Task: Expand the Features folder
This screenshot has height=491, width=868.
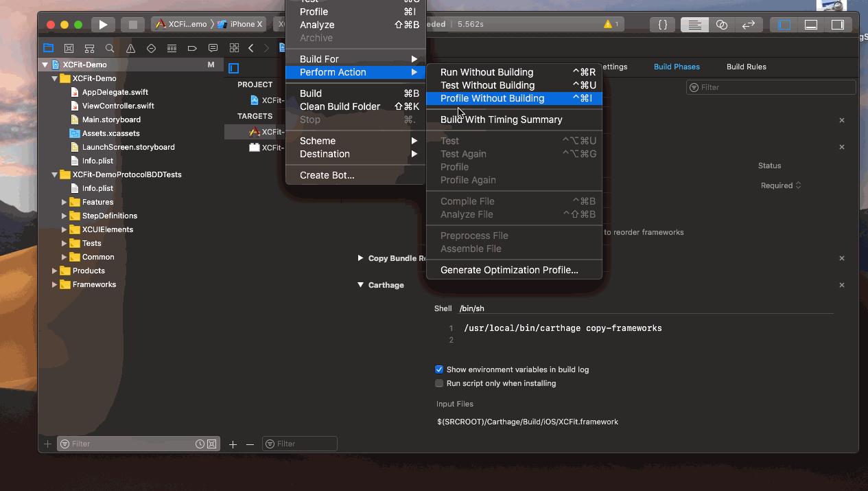Action: [x=64, y=202]
